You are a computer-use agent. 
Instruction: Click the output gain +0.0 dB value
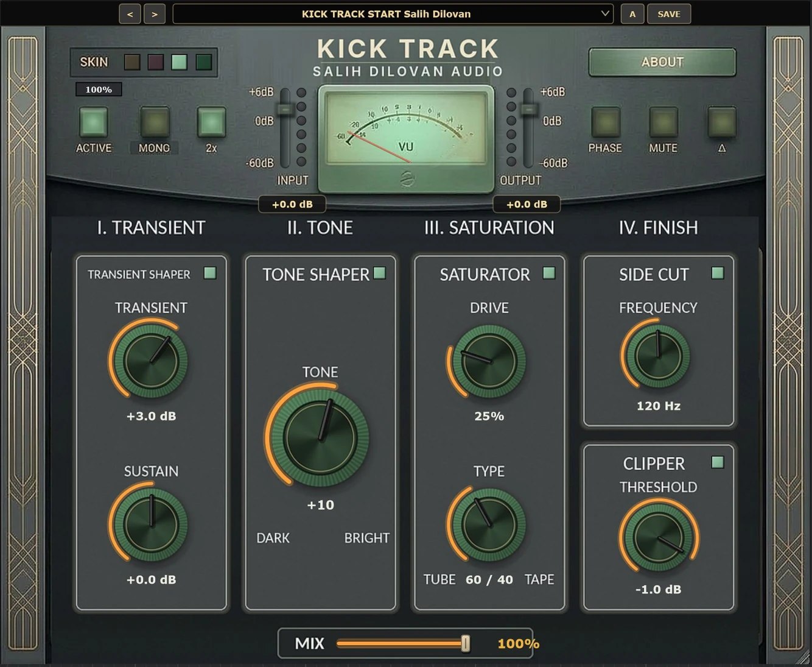click(x=527, y=205)
